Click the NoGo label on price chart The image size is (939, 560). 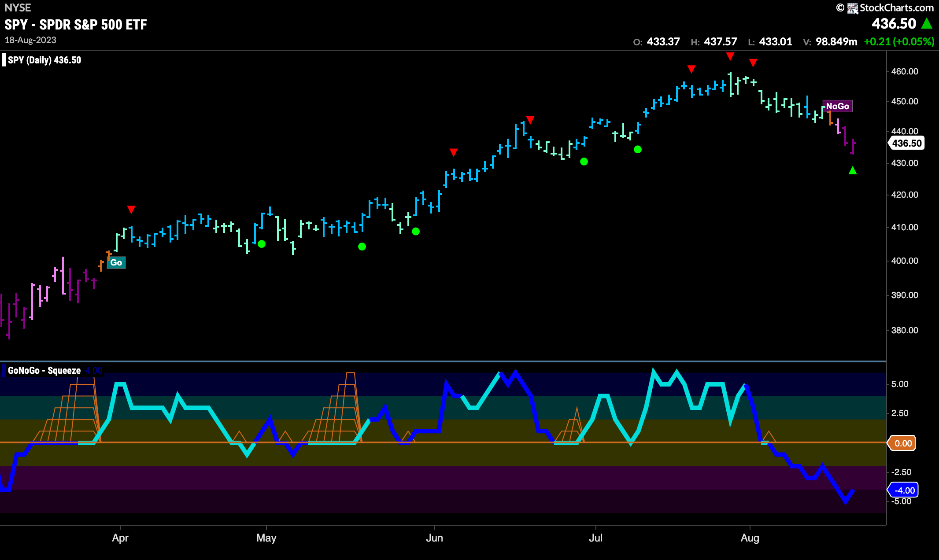837,106
